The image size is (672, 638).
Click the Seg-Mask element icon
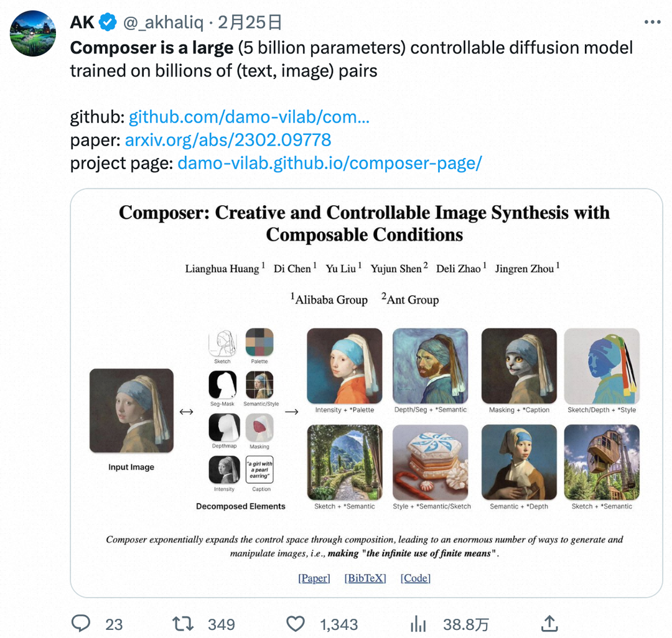[x=222, y=386]
